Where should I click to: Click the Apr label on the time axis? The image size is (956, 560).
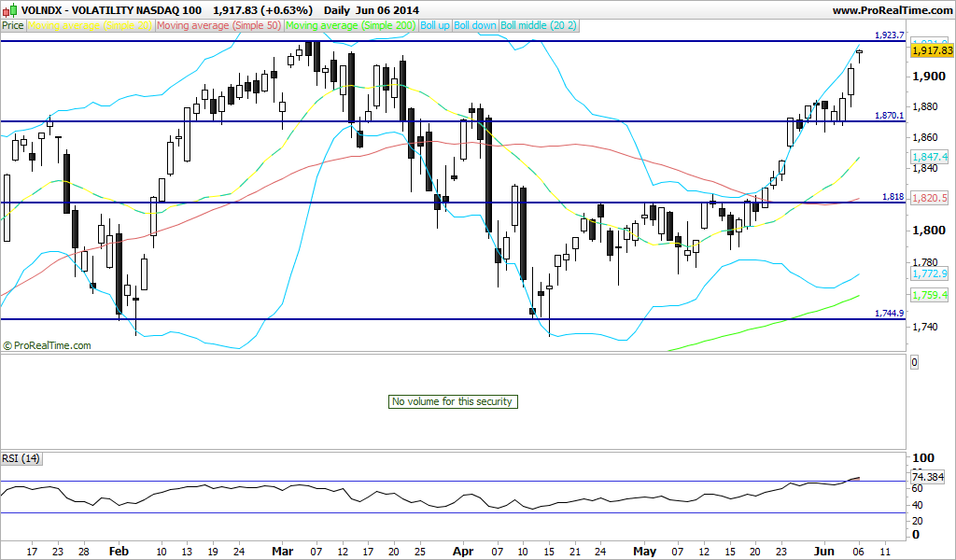tap(463, 551)
